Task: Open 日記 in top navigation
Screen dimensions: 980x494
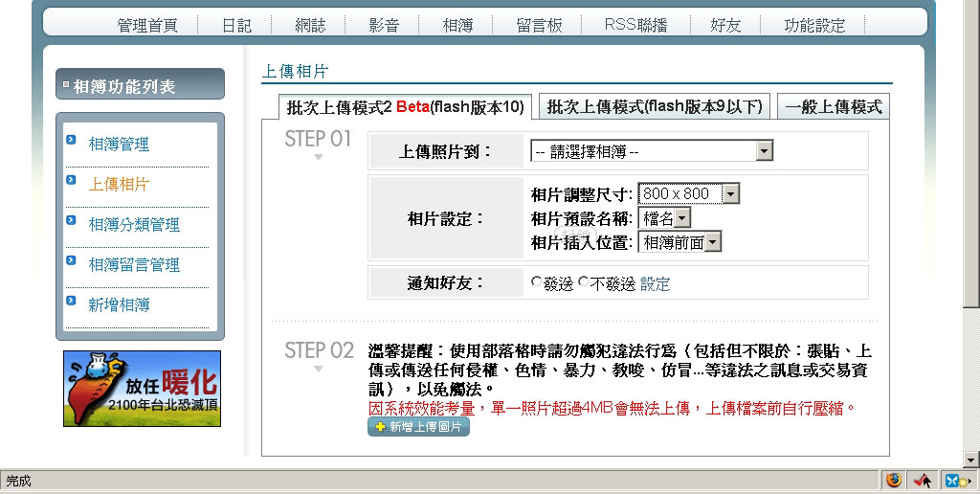Action: coord(237,26)
